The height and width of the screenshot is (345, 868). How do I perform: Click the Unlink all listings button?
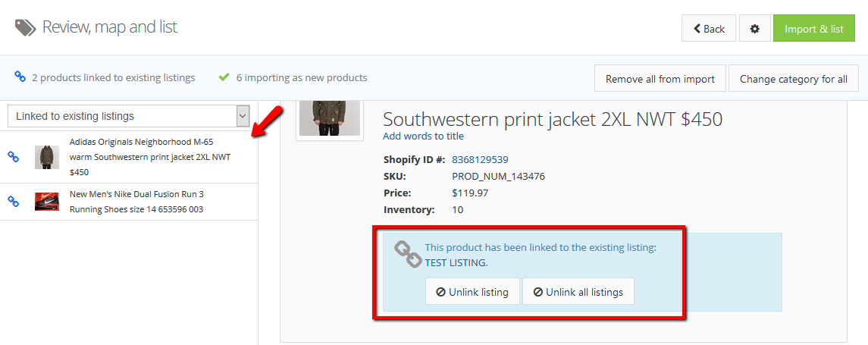[578, 292]
